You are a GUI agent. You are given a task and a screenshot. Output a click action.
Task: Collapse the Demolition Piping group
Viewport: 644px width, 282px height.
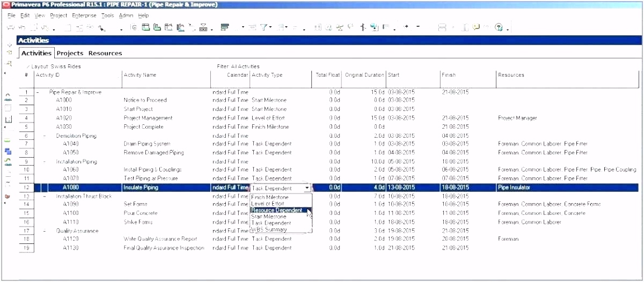45,135
